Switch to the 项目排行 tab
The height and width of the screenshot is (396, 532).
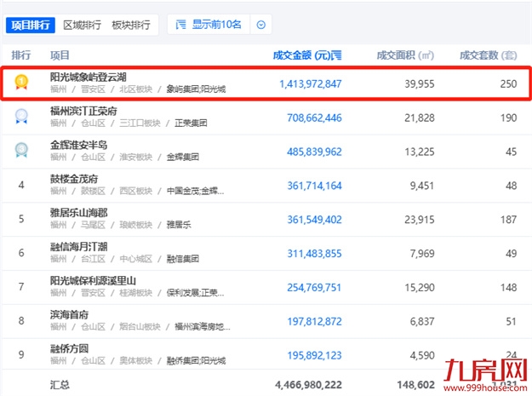(x=31, y=25)
